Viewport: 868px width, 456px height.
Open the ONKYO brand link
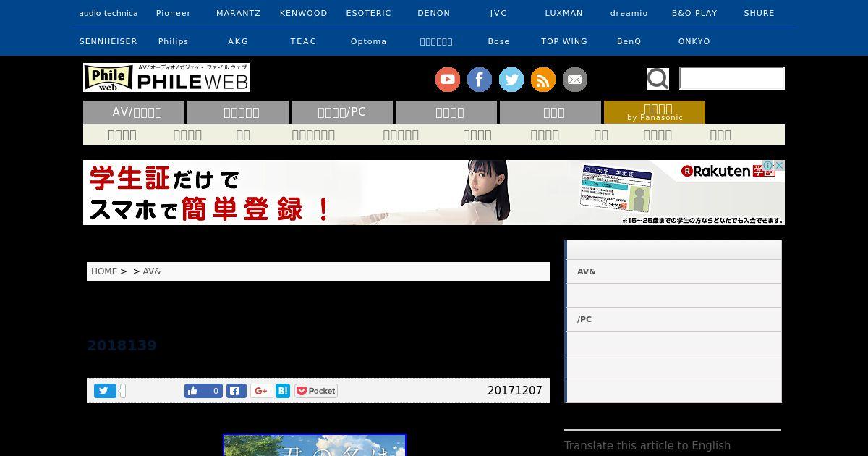[x=694, y=41]
